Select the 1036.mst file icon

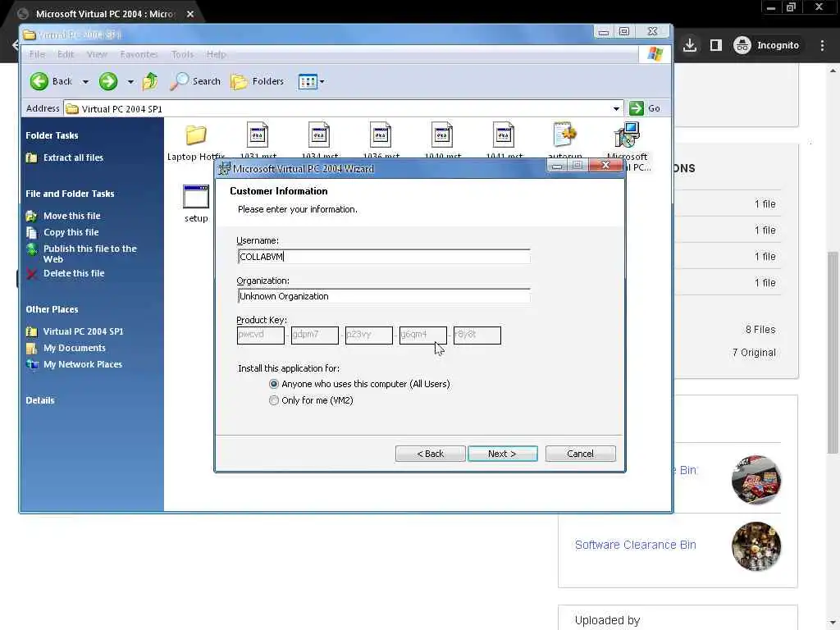381,135
